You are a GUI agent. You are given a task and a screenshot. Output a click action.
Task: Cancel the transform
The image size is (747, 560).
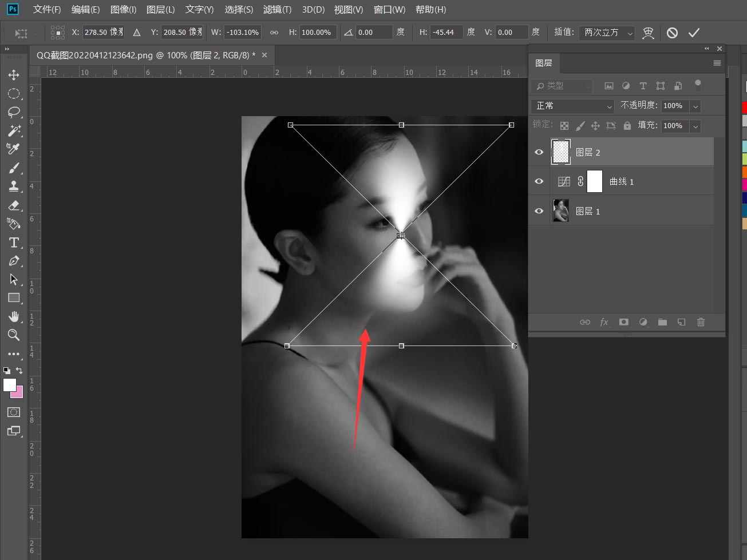click(672, 33)
